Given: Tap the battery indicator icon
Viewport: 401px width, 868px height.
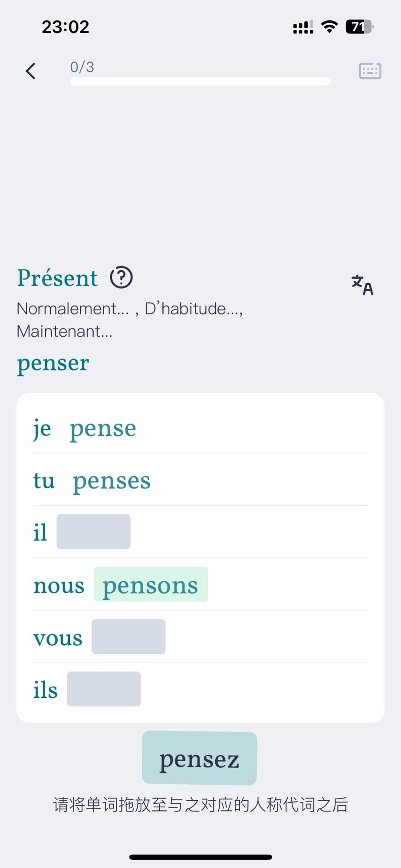Looking at the screenshot, I should coord(359,27).
